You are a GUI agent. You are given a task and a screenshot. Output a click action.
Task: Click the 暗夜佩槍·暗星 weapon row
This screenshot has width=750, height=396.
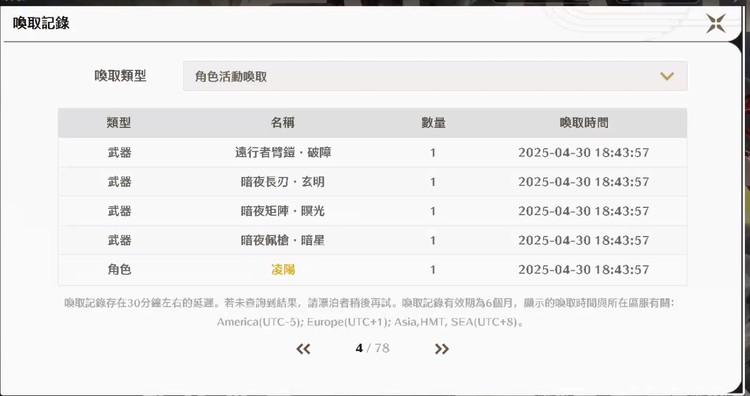[373, 240]
